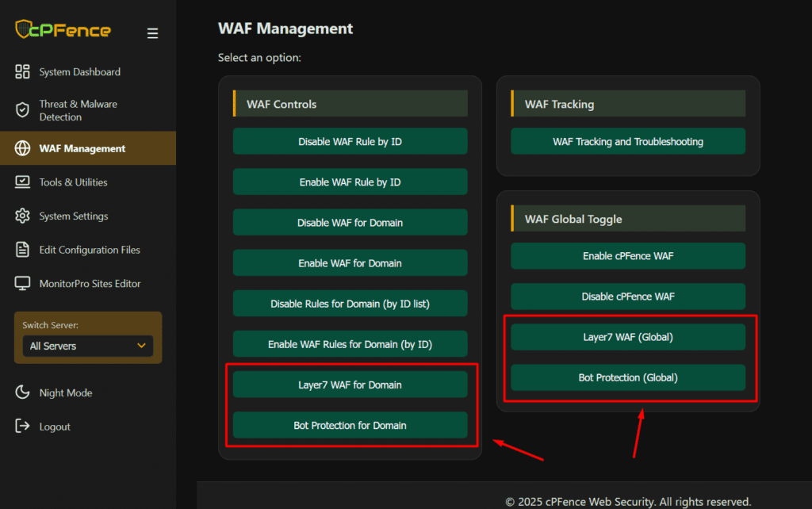
Task: Click the Threat & Malware shield icon
Action: click(22, 109)
